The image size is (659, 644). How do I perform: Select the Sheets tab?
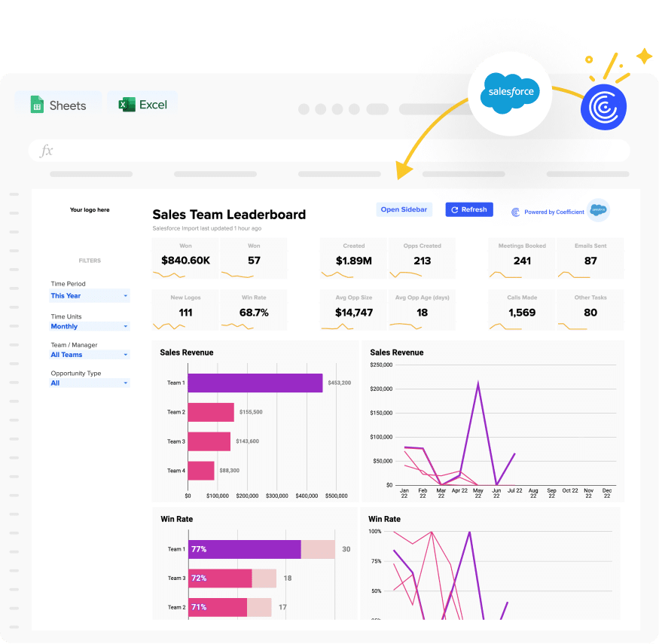59,105
